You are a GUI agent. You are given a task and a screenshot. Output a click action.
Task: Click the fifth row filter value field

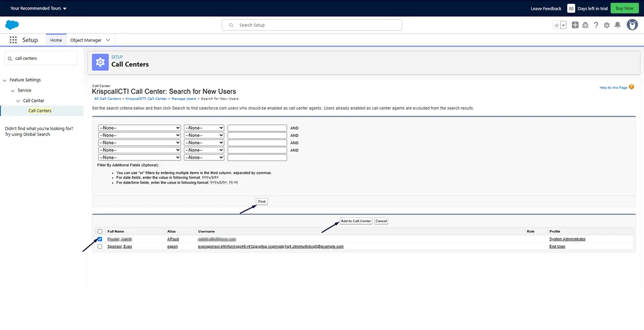click(257, 157)
